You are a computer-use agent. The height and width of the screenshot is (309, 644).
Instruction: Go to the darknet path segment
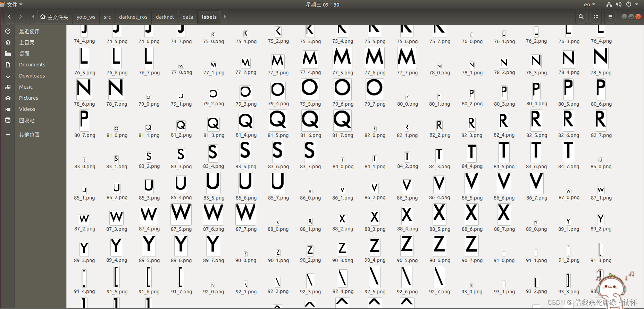pyautogui.click(x=165, y=17)
